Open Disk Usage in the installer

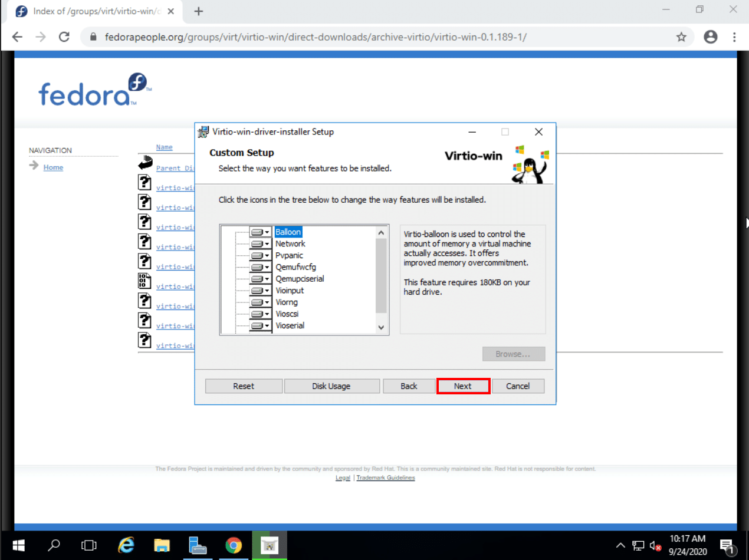coord(331,386)
